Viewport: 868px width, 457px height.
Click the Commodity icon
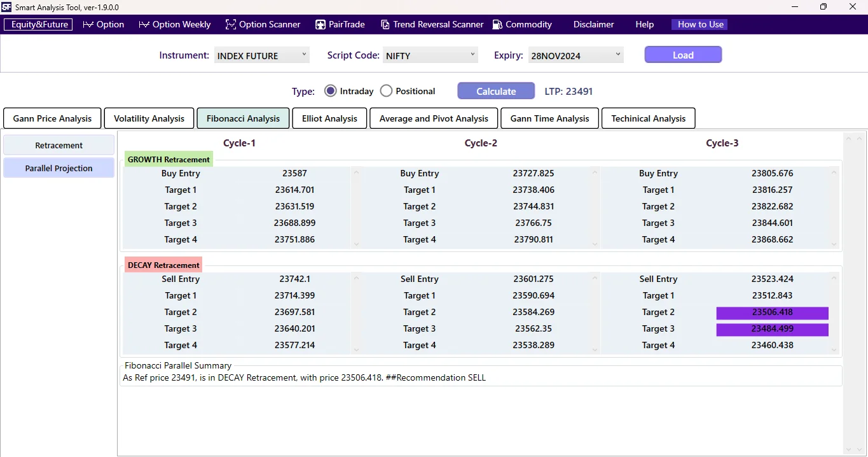pos(496,24)
